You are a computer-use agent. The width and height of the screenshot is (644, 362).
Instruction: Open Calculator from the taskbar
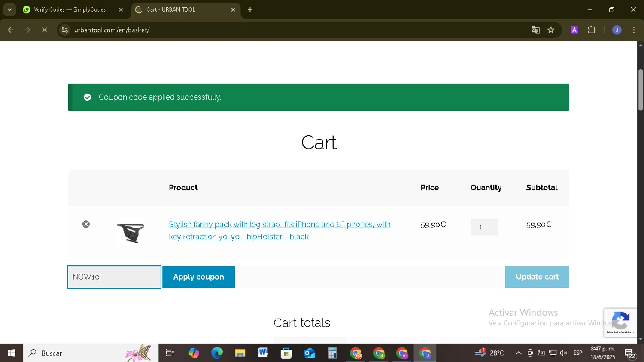[x=332, y=353]
